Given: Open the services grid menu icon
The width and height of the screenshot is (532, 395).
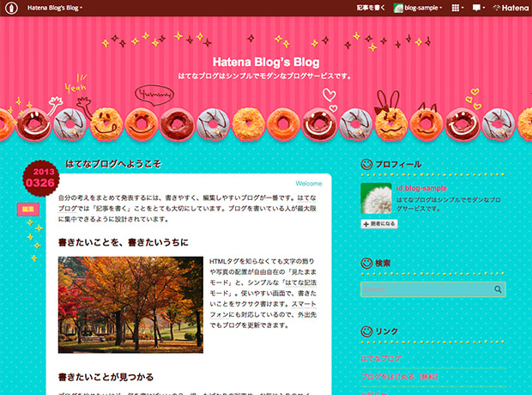Looking at the screenshot, I should pos(457,8).
